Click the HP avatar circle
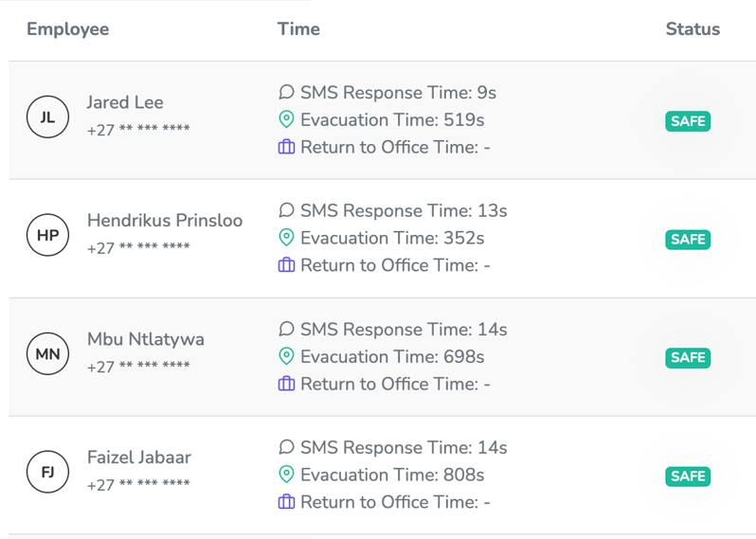This screenshot has height=539, width=756. point(47,236)
